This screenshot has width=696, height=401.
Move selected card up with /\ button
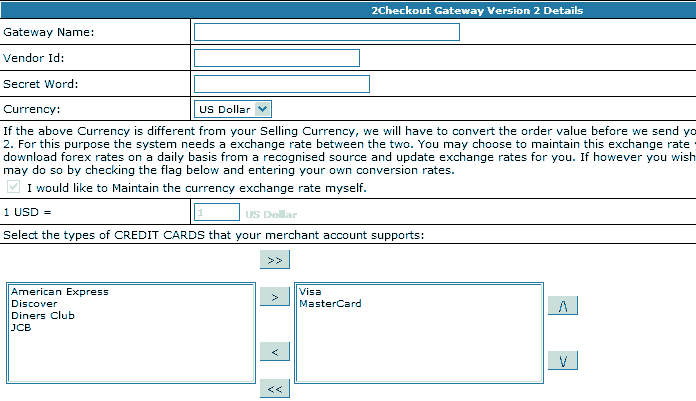[563, 306]
